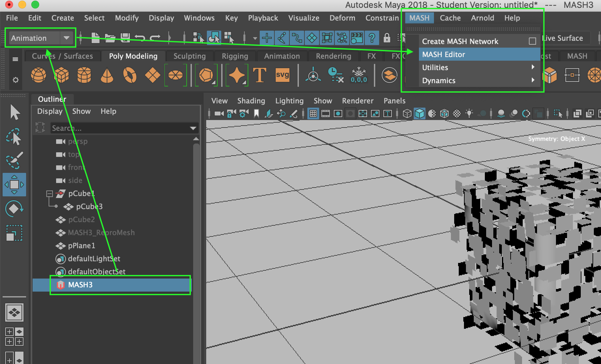
Task: Activate the Rotate tool in the toolbox
Action: click(x=14, y=209)
